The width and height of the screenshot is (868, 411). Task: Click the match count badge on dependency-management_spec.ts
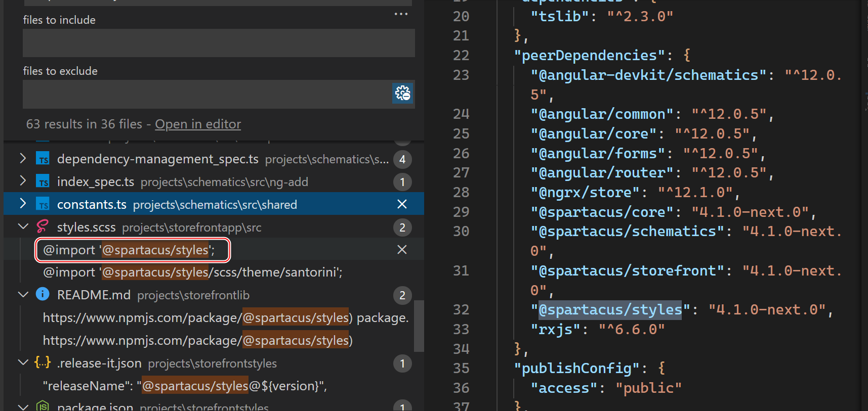tap(402, 160)
